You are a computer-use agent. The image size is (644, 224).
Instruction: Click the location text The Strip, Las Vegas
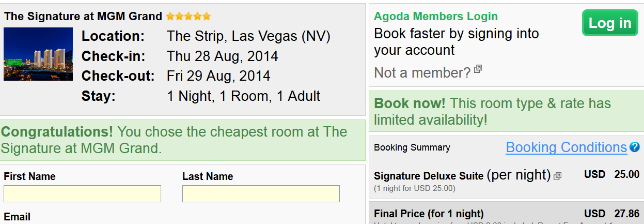pos(248,37)
